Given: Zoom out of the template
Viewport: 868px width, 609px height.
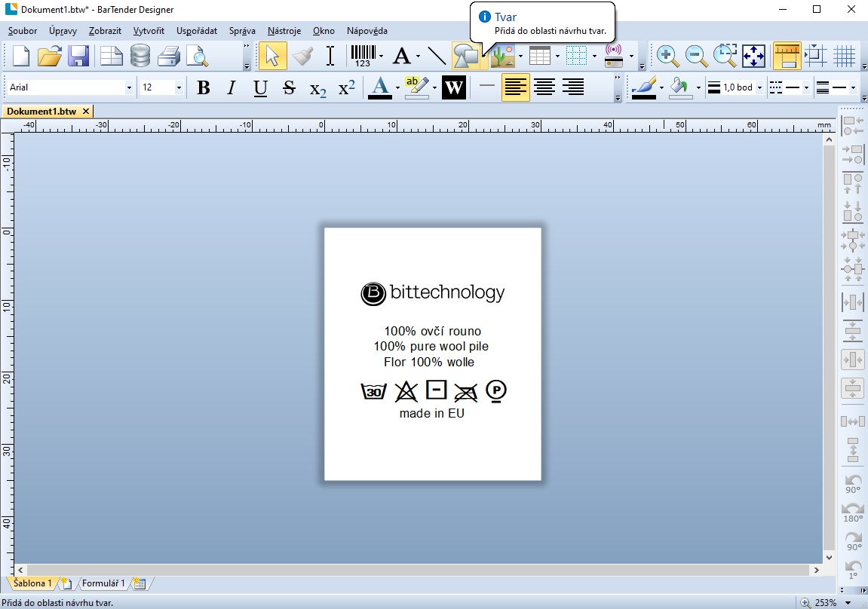Looking at the screenshot, I should 696,56.
